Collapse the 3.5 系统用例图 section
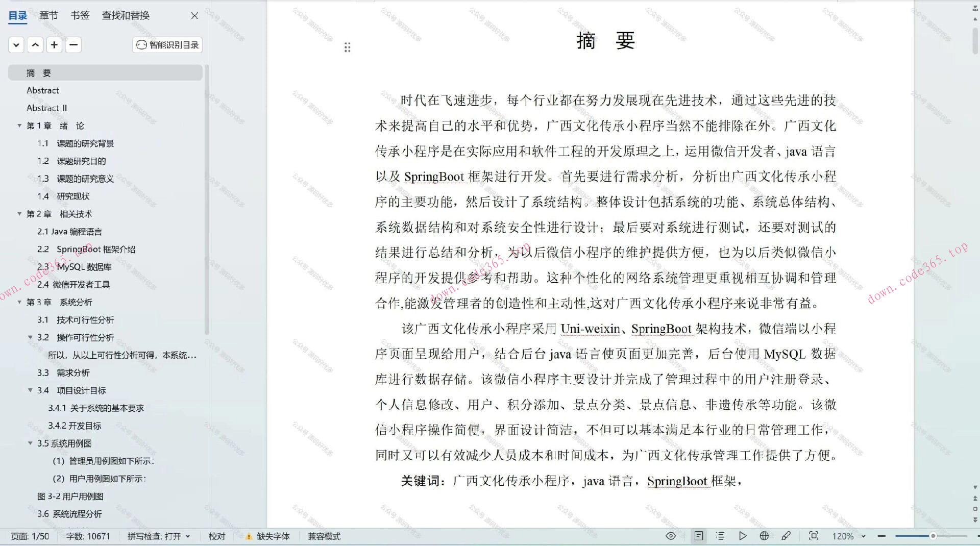Image resolution: width=980 pixels, height=546 pixels. tap(31, 443)
